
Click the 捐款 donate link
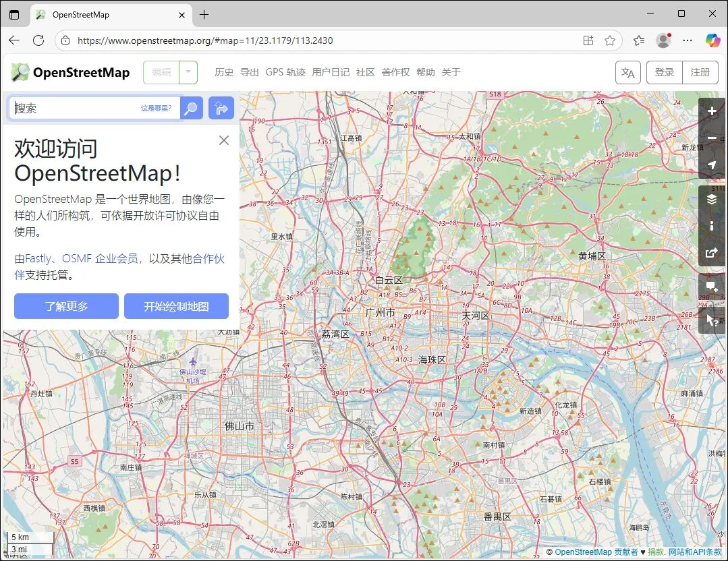[x=656, y=552]
